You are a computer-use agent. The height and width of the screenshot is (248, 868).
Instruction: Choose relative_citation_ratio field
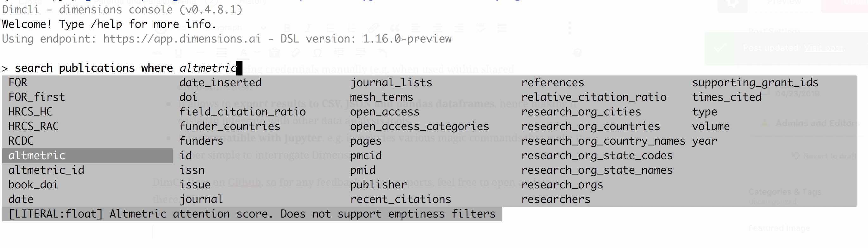(x=594, y=97)
